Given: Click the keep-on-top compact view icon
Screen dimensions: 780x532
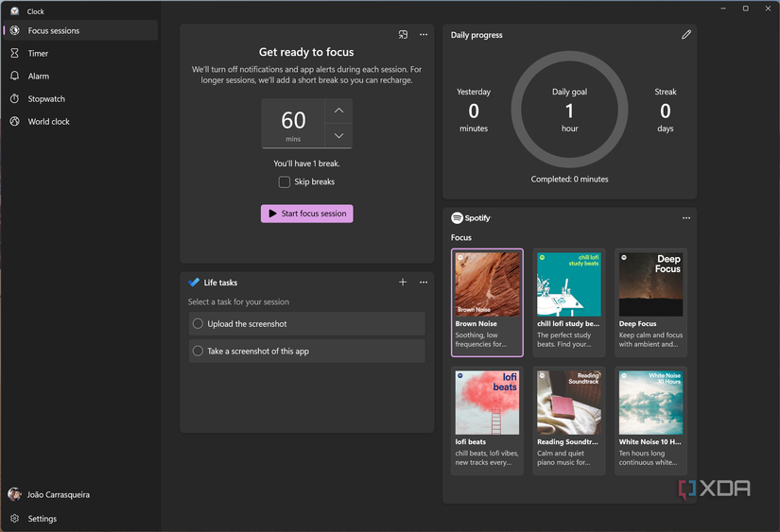Looking at the screenshot, I should (403, 35).
